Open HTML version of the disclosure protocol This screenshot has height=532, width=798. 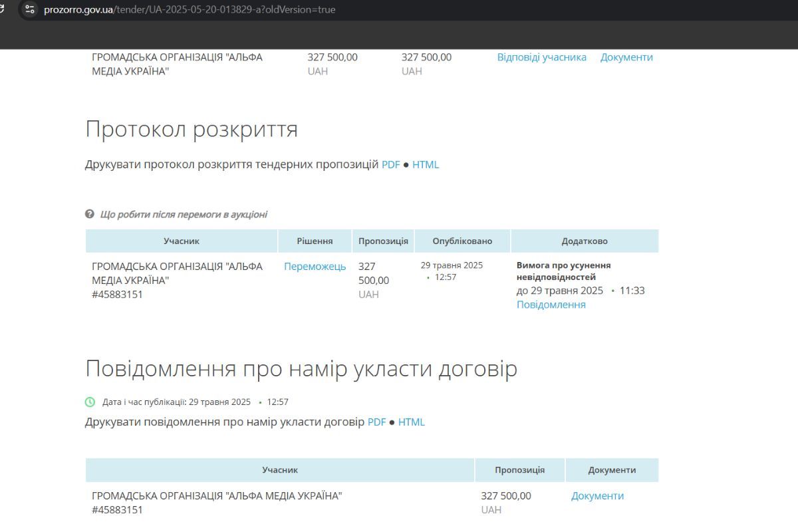click(426, 164)
